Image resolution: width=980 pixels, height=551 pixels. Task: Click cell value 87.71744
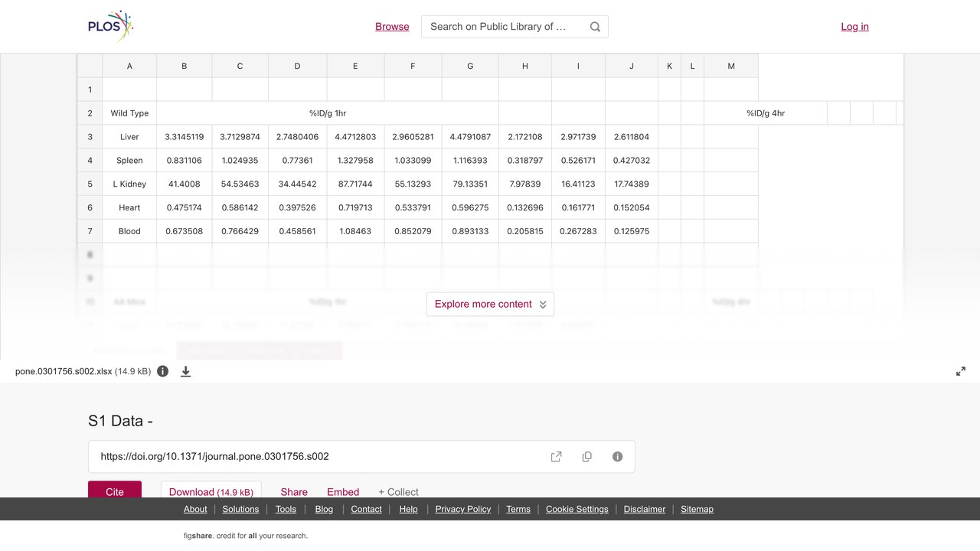coord(355,184)
